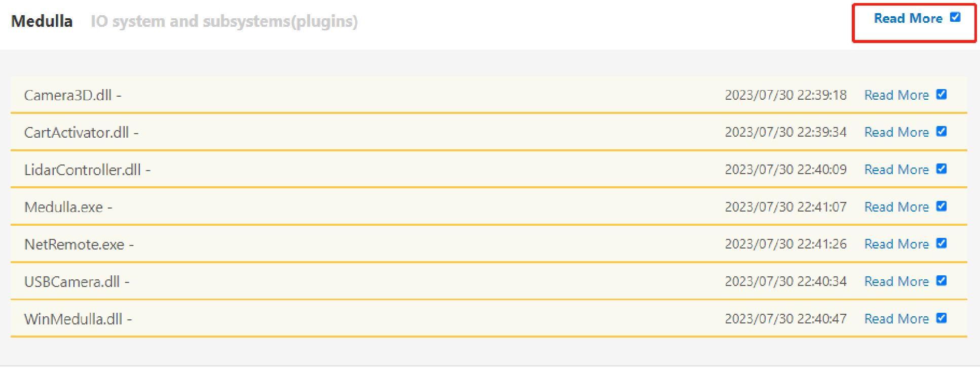Click the IO system and subsystems(plugins) subtitle

[224, 21]
